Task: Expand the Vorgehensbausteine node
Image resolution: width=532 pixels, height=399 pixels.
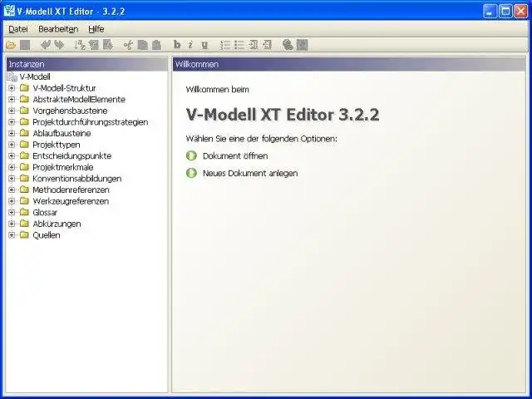Action: click(12, 111)
